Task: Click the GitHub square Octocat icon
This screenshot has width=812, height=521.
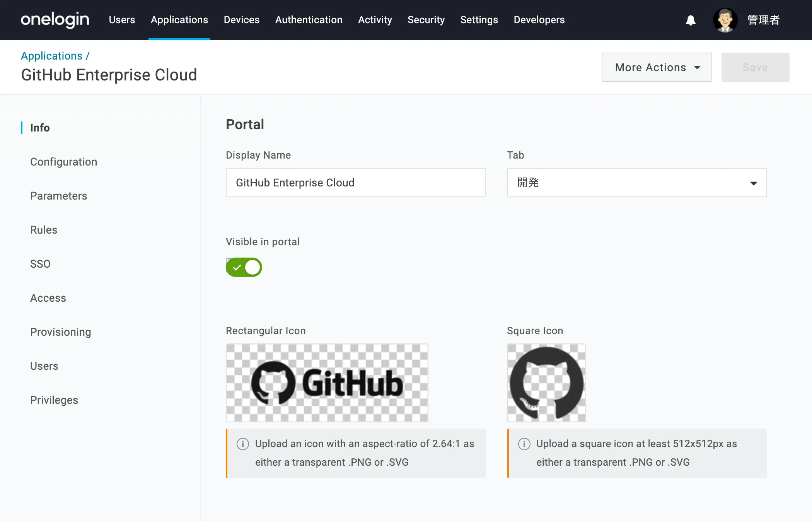Action: (546, 383)
